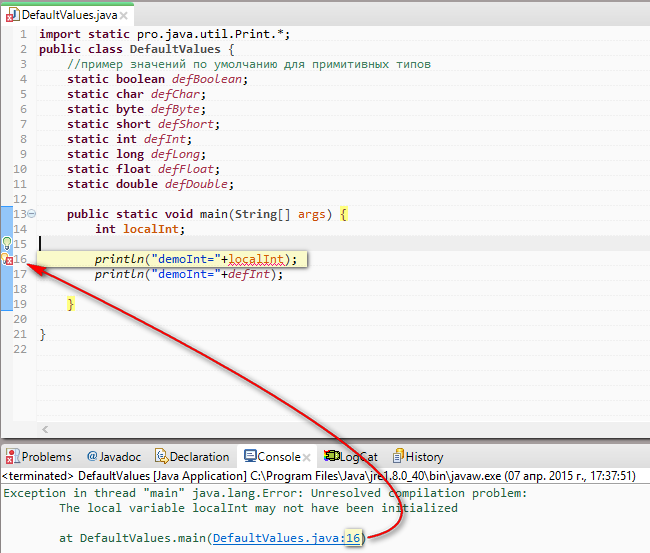Click the Console view icon
The image size is (650, 553).
[252, 457]
